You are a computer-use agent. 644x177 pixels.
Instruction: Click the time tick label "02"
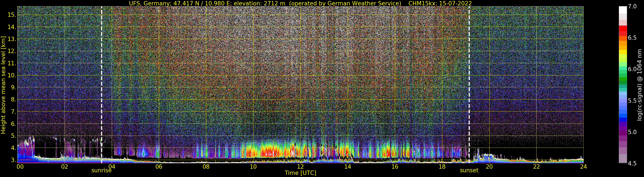coord(65,166)
